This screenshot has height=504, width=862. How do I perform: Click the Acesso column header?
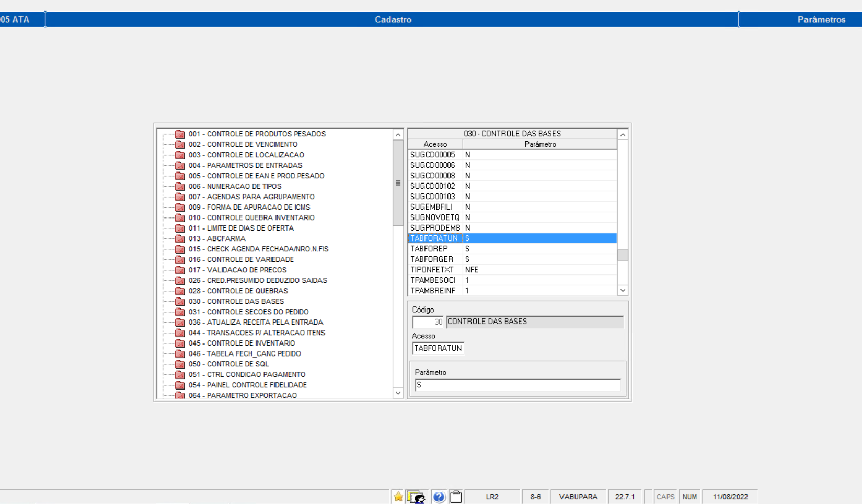435,144
